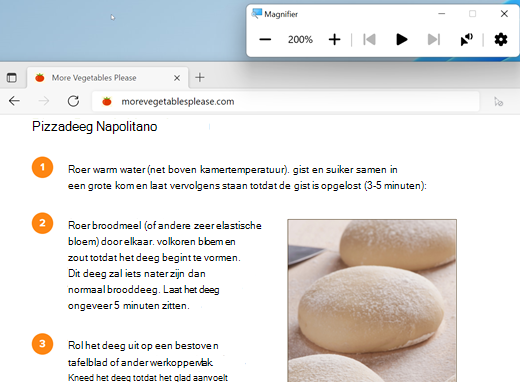The height and width of the screenshot is (382, 520).
Task: Click text "Kneed het deeg totdat het glad aanvoelt"
Action: click(x=148, y=377)
